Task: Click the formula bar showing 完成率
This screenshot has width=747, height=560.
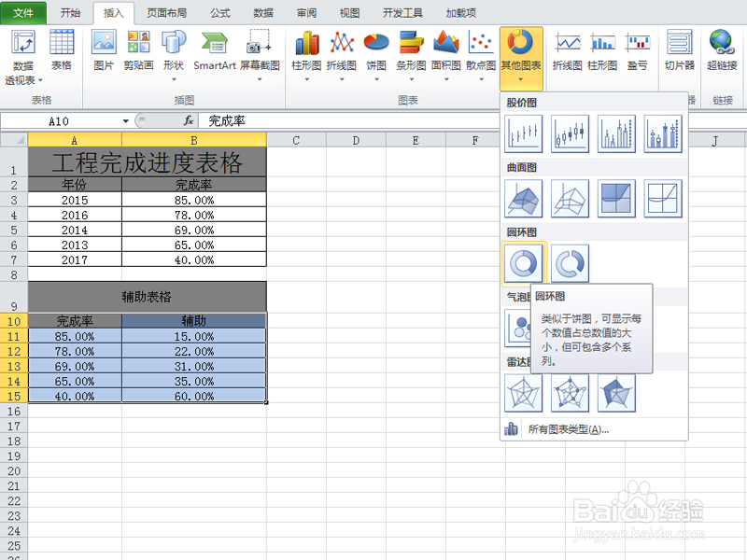Action: point(350,121)
